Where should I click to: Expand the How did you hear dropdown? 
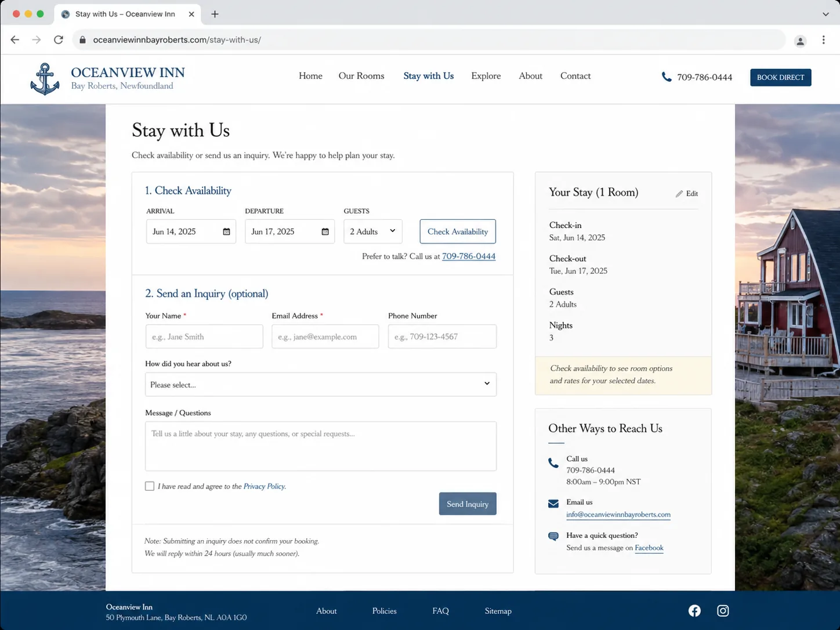[321, 384]
